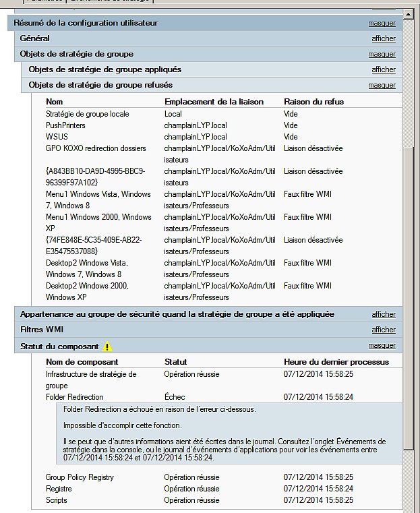This screenshot has height=513, width=420.
Task: Click the timestamp for Group Policy Registry
Action: coord(318,477)
